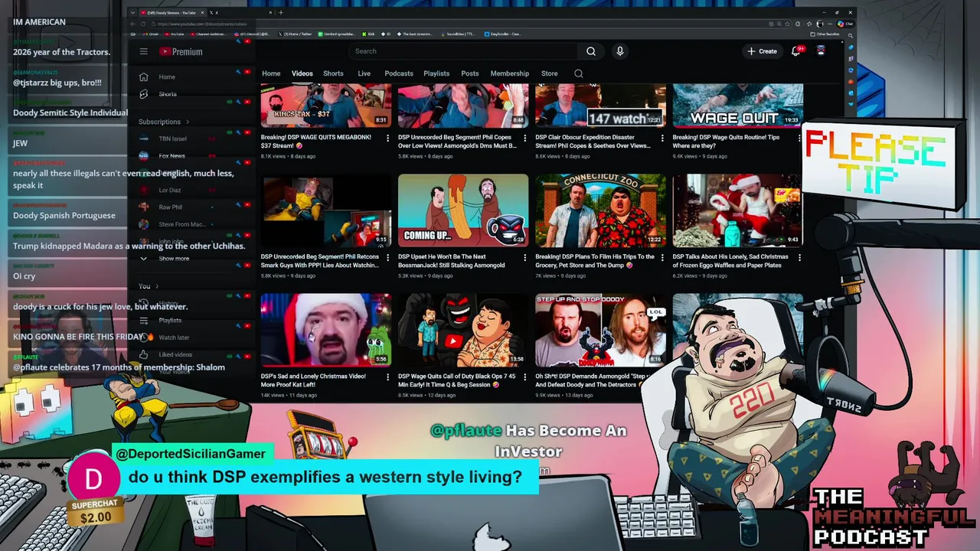Click the magnifier search button beside search box
Viewport: 980px width, 551px height.
(591, 51)
